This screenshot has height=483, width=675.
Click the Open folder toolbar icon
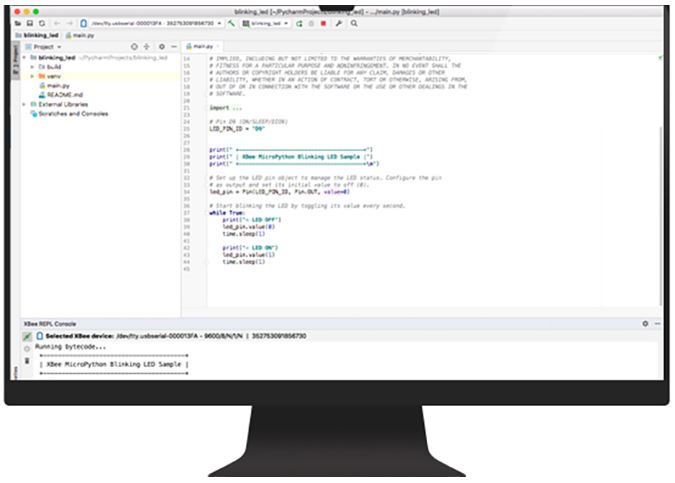(18, 23)
